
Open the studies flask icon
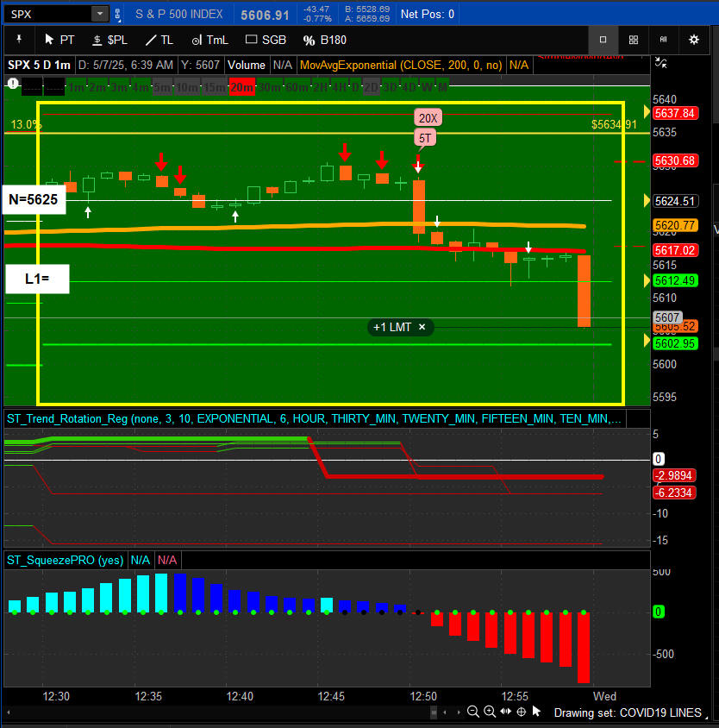pos(663,40)
